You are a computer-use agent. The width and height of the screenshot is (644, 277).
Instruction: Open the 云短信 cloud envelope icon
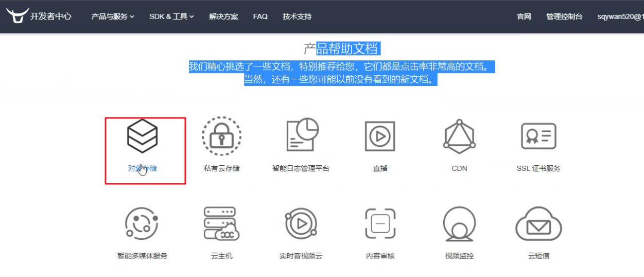click(538, 223)
